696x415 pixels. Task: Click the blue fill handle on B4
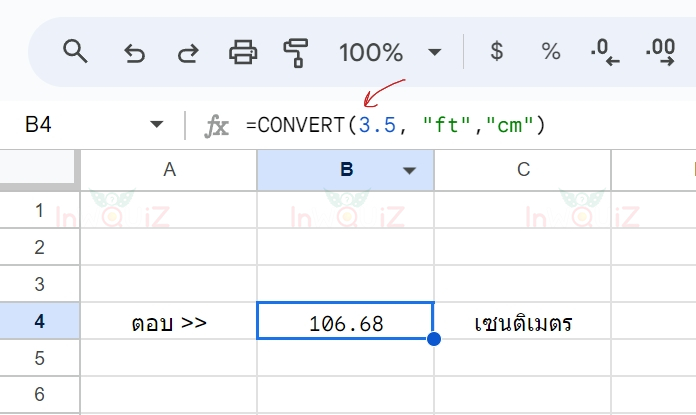434,339
